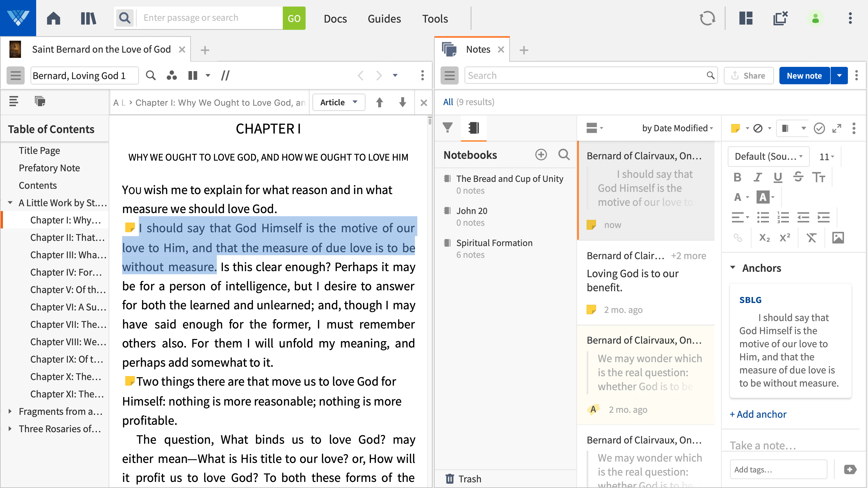The height and width of the screenshot is (488, 868).
Task: Open the Guides menu
Action: click(x=384, y=19)
